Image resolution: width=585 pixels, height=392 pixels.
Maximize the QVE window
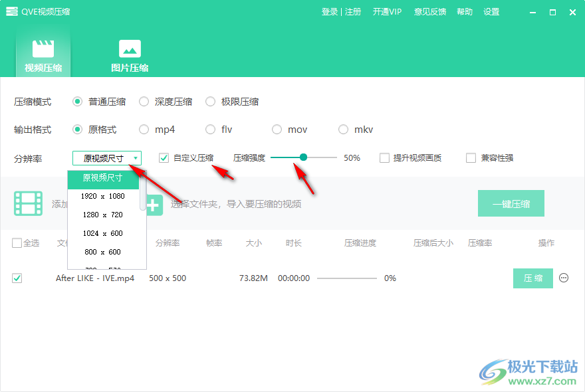(x=552, y=13)
